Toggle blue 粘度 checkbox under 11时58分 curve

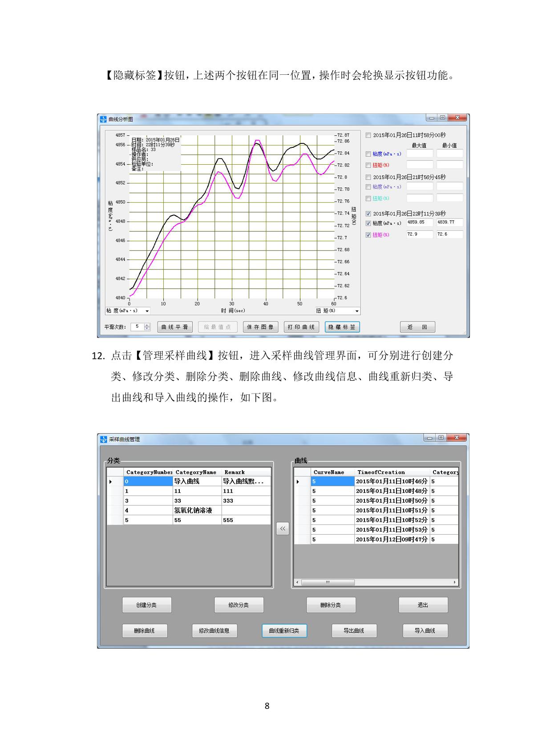[368, 154]
